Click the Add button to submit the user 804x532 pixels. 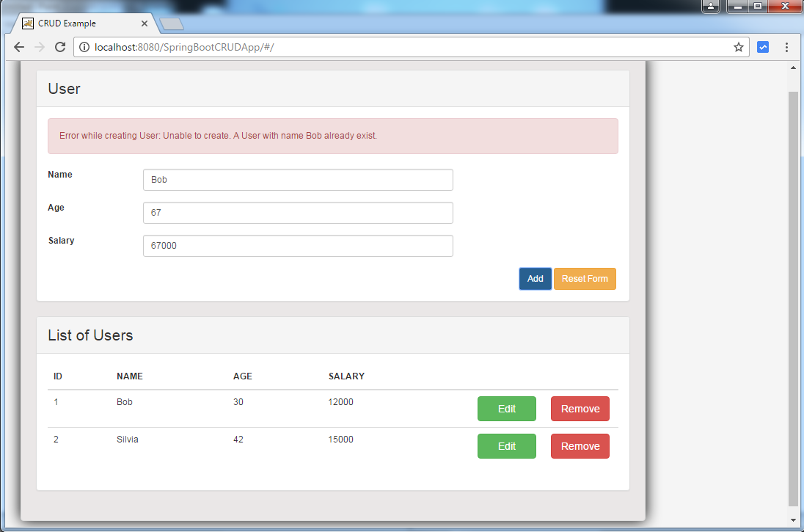click(535, 279)
